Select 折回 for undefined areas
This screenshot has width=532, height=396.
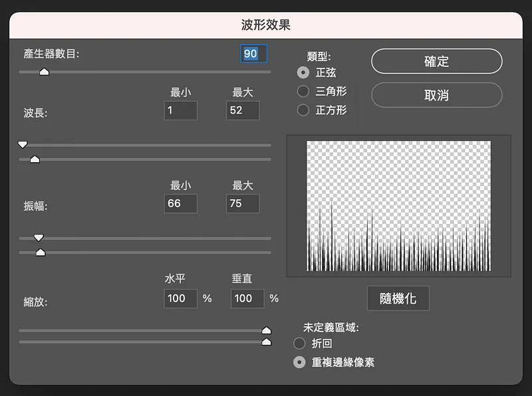[x=299, y=344]
